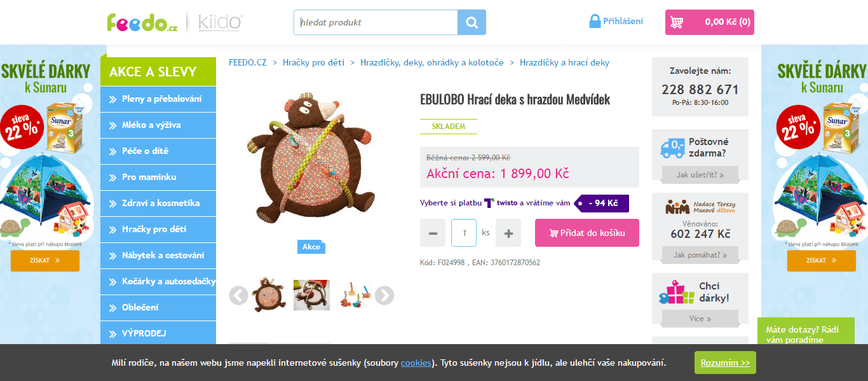Open the shopping cart icon

(x=677, y=22)
